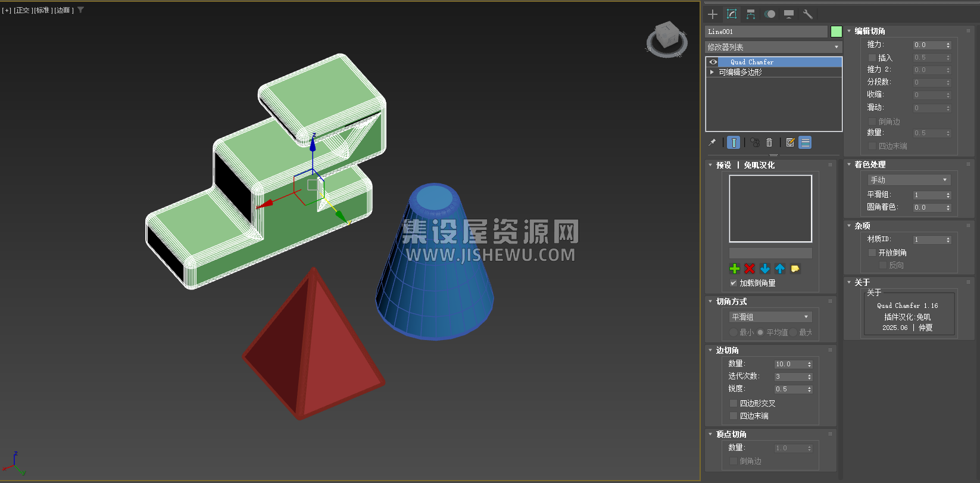Delete preset with red X icon
Screen dimensions: 980x483
pyautogui.click(x=750, y=269)
